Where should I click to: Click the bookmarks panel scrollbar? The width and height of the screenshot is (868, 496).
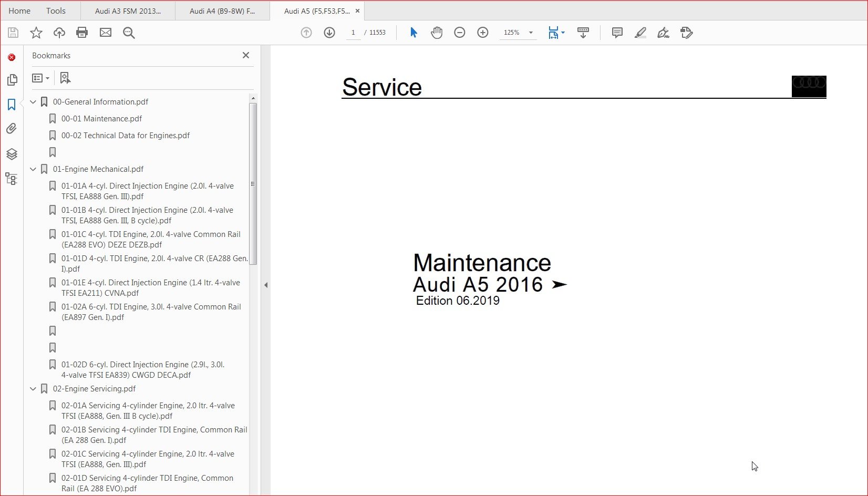pos(253,184)
